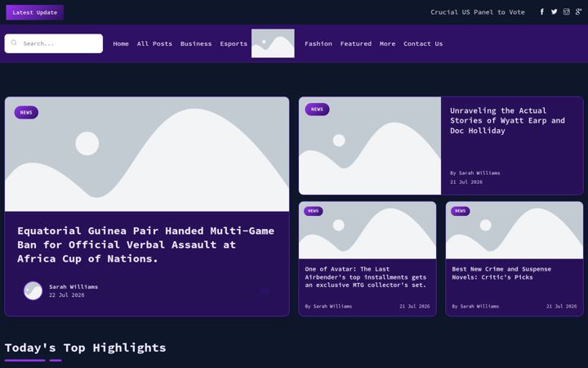Click NEWS badge on Avatar article
This screenshot has width=588, height=368.
click(313, 211)
